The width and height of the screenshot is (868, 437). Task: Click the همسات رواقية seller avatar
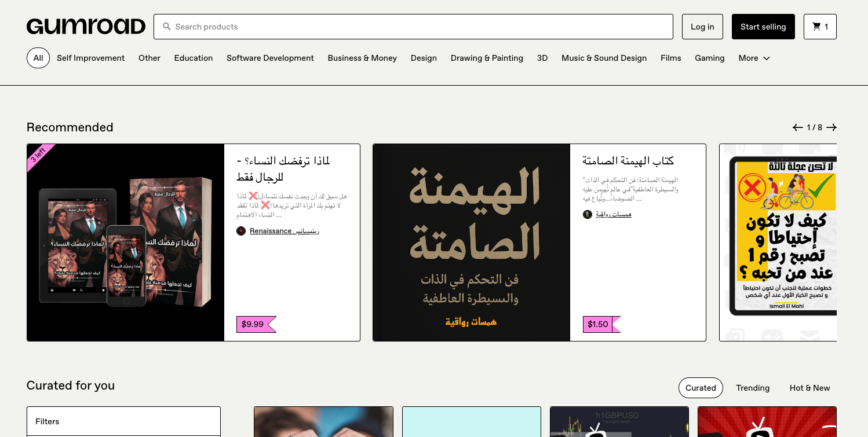[587, 214]
